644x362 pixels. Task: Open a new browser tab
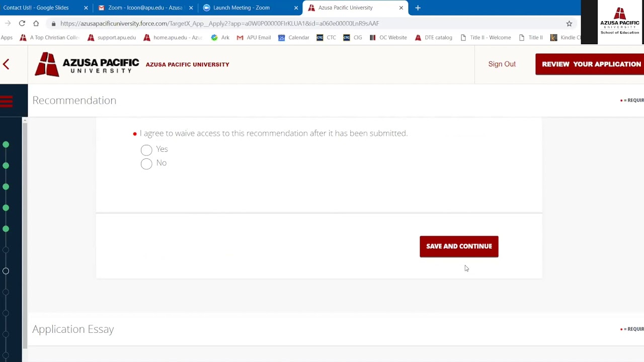point(418,8)
